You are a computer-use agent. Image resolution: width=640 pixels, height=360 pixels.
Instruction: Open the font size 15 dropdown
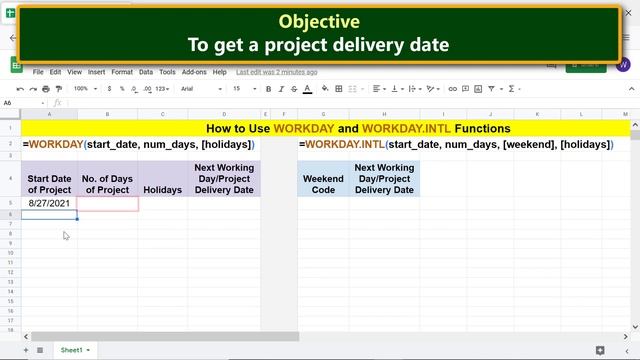click(x=244, y=89)
